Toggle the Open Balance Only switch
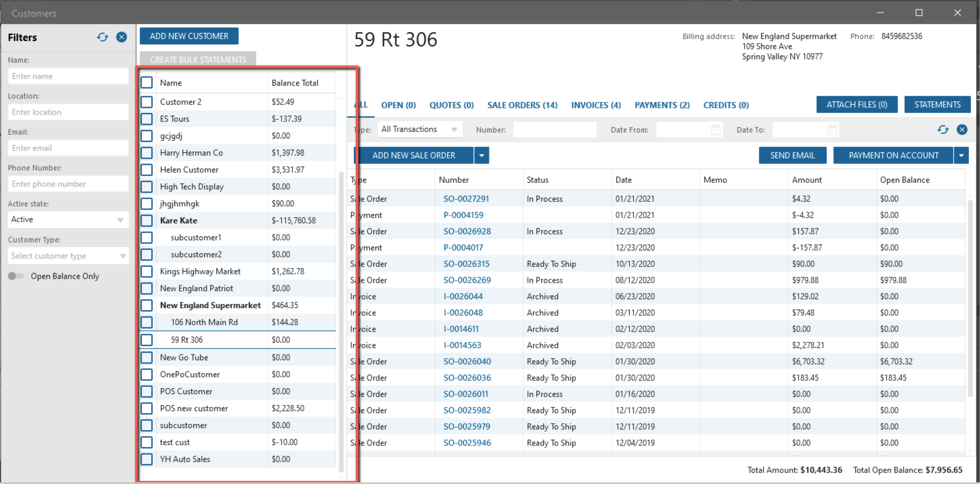Viewport: 980px width, 484px height. pyautogui.click(x=16, y=276)
